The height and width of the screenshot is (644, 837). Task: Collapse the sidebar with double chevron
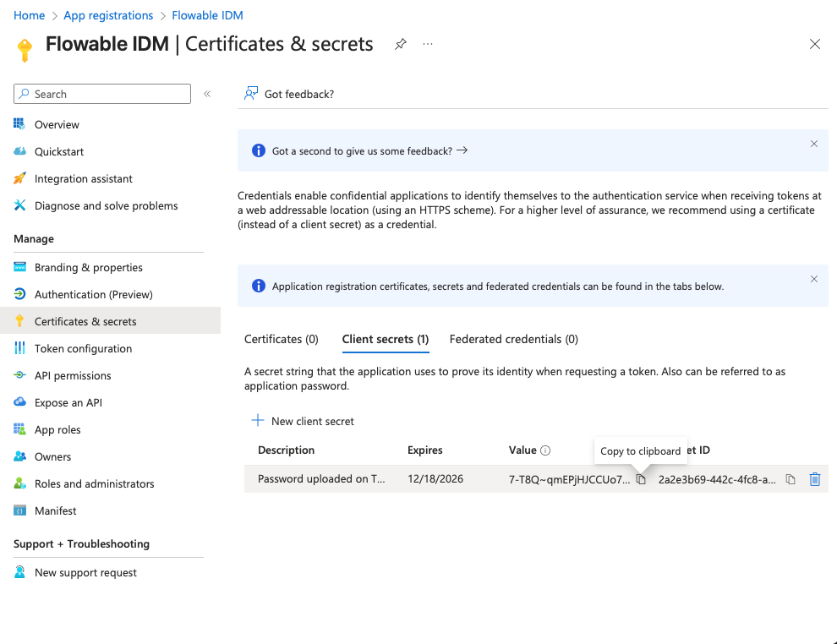[x=207, y=94]
